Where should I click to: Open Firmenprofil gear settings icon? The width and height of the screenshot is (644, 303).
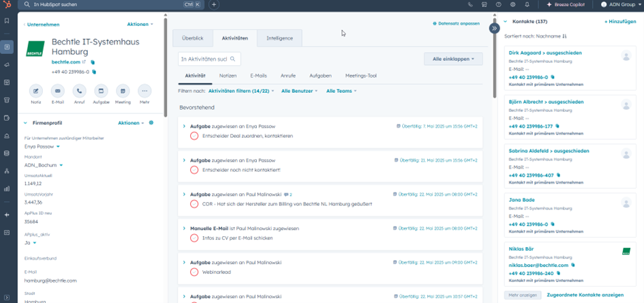(x=151, y=123)
